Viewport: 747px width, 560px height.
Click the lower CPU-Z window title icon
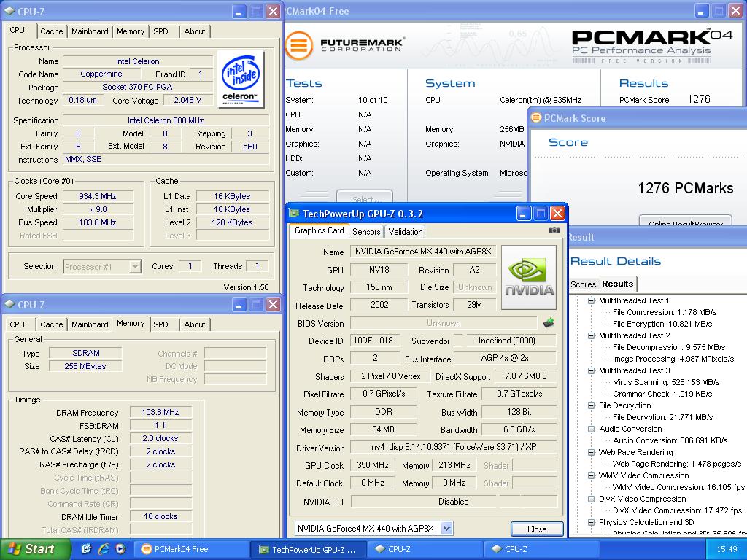[9, 304]
